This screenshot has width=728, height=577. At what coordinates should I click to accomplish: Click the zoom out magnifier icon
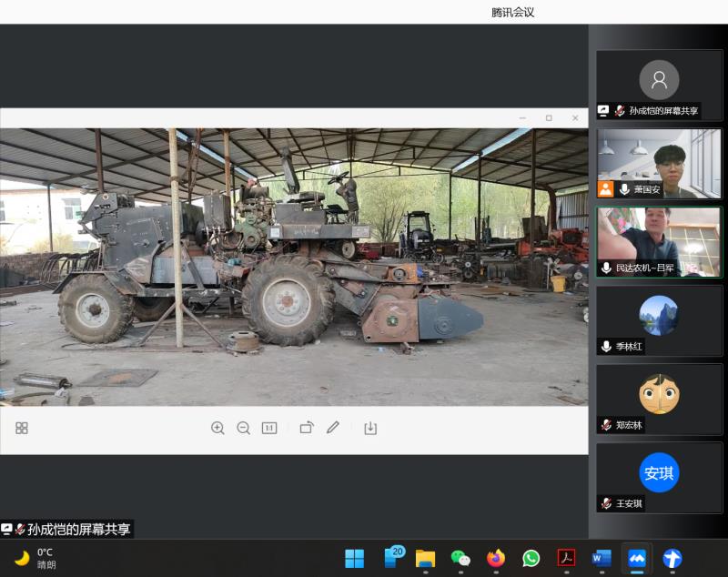coord(243,428)
